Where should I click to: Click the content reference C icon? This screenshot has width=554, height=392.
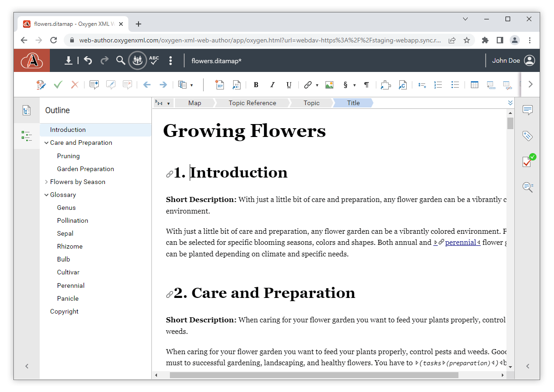[403, 85]
